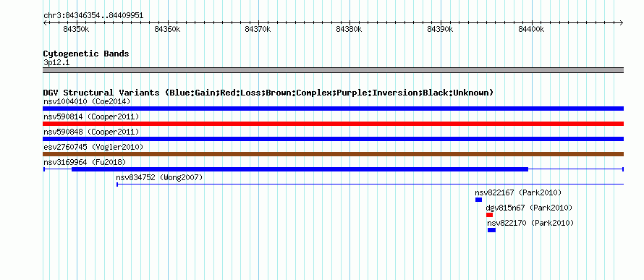The height and width of the screenshot is (280, 644).
Task: Click the nsv3169964 (Fu2018) label
Action: click(85, 162)
